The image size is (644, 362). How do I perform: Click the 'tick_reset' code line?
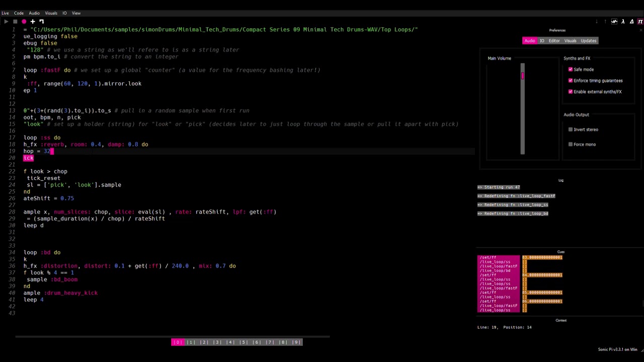pos(43,178)
